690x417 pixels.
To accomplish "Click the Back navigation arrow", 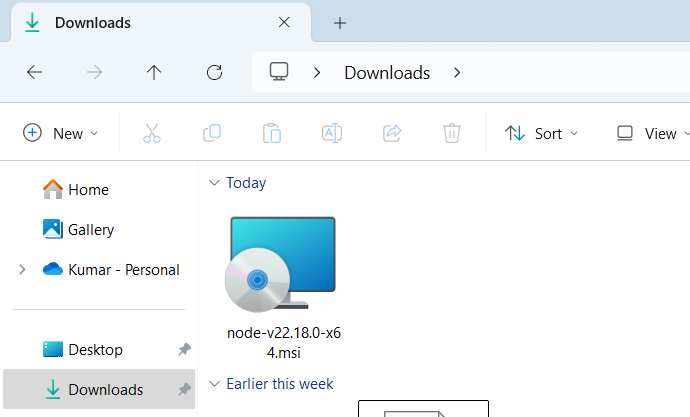I will click(34, 72).
